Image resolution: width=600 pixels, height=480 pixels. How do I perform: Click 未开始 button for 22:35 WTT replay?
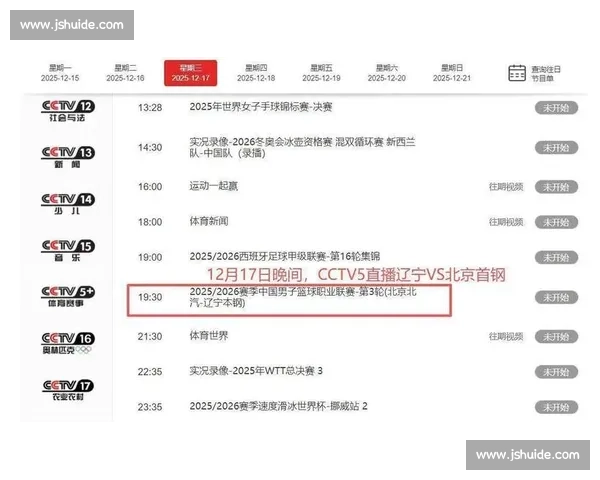pos(556,372)
